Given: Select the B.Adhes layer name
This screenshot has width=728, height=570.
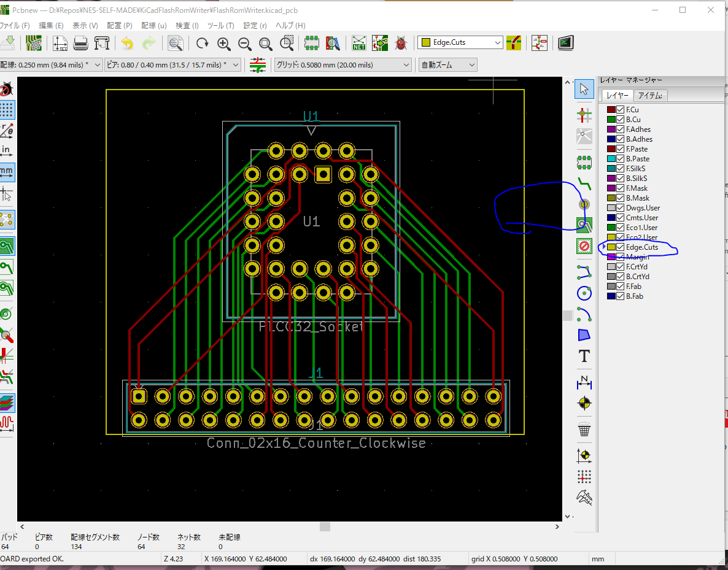Looking at the screenshot, I should (x=639, y=139).
